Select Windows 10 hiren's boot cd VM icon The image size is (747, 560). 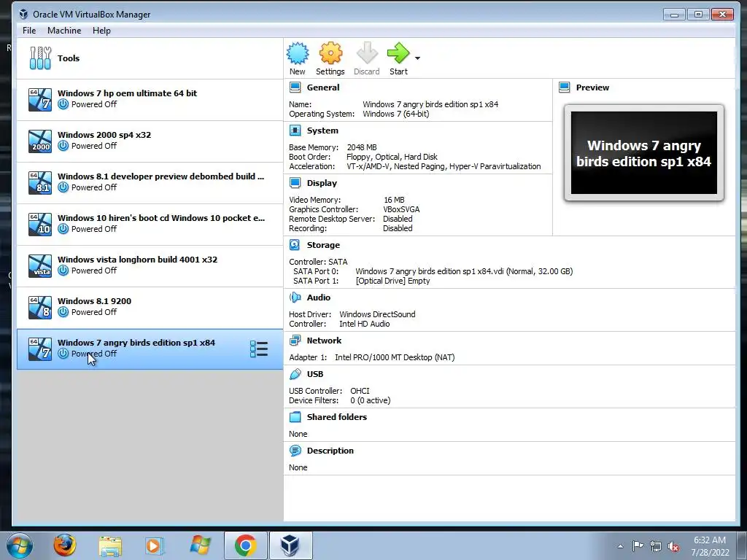[40, 225]
